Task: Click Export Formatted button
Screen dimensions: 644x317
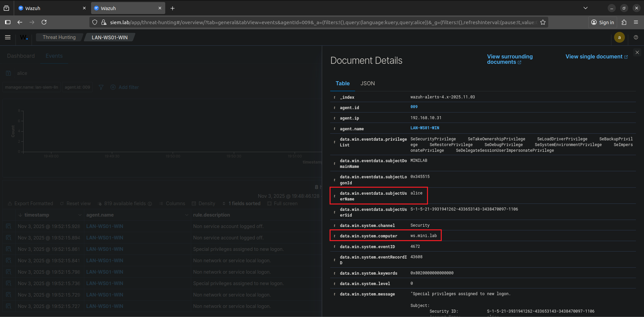Action: point(30,203)
